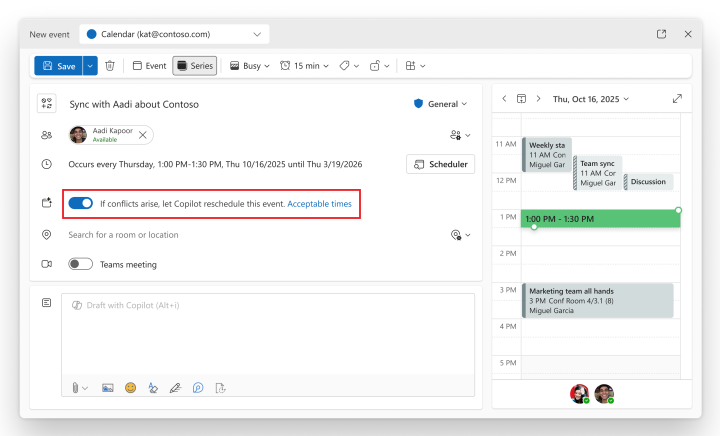Select the 1:00 PM - 1:30 PM block

point(601,219)
